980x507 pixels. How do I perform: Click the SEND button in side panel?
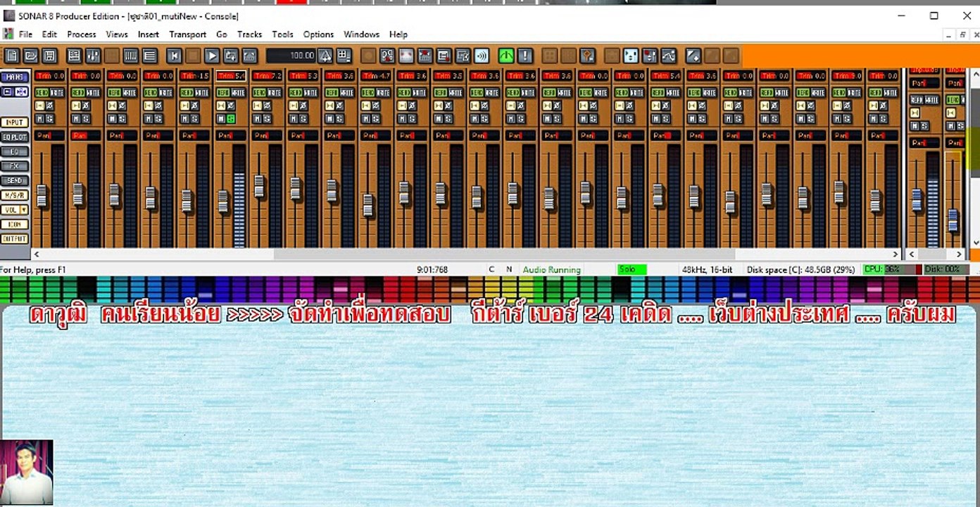coord(14,181)
